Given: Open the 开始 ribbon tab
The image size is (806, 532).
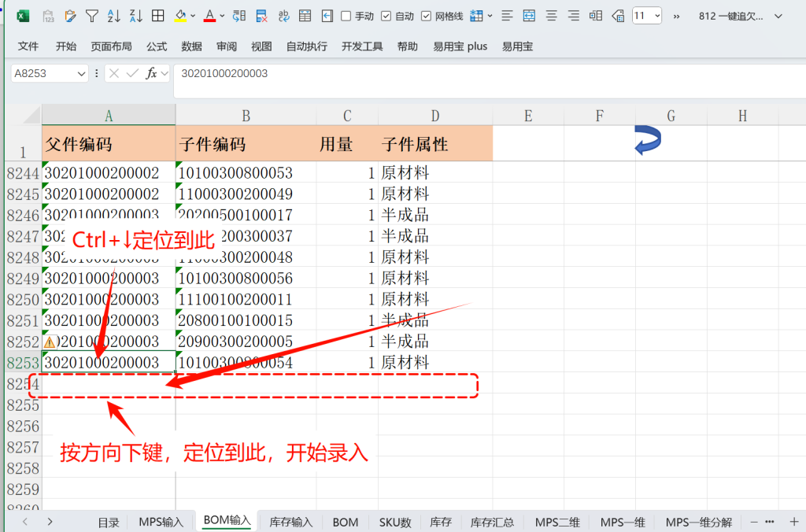Looking at the screenshot, I should tap(66, 46).
